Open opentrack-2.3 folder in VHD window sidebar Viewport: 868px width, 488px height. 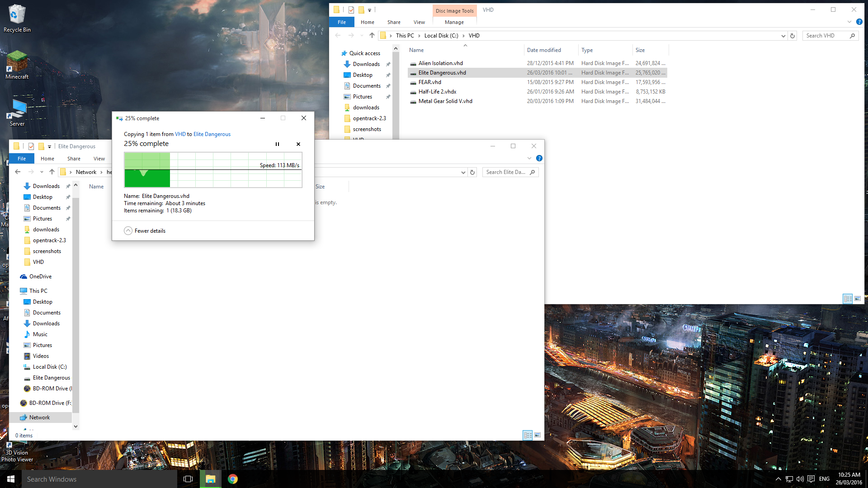(369, 118)
